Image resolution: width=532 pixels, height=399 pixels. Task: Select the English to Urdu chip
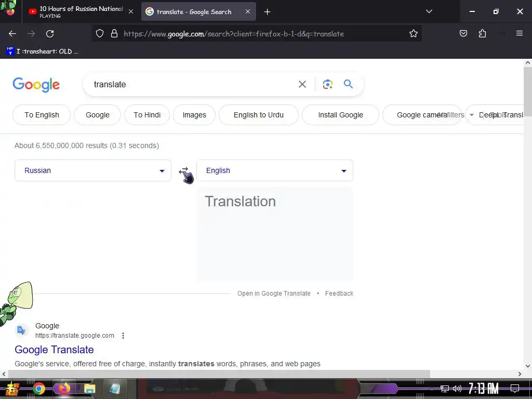click(x=259, y=115)
